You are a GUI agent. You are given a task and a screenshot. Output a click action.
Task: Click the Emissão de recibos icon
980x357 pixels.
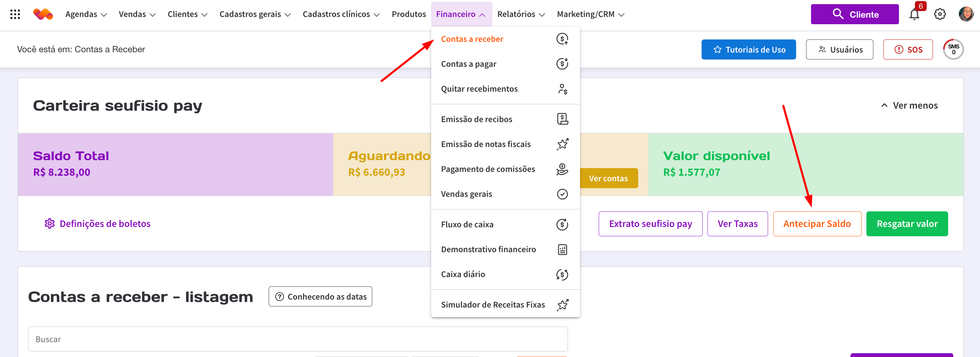point(562,119)
